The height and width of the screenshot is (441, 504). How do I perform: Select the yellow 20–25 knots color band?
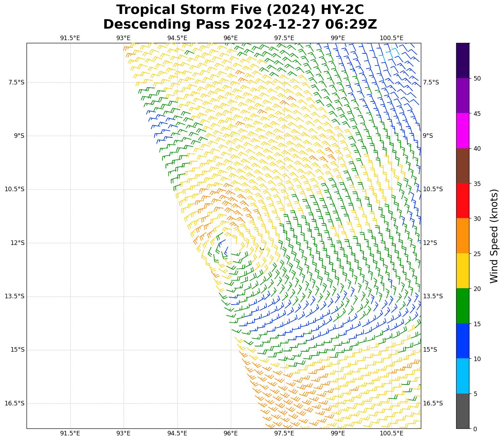tap(463, 271)
